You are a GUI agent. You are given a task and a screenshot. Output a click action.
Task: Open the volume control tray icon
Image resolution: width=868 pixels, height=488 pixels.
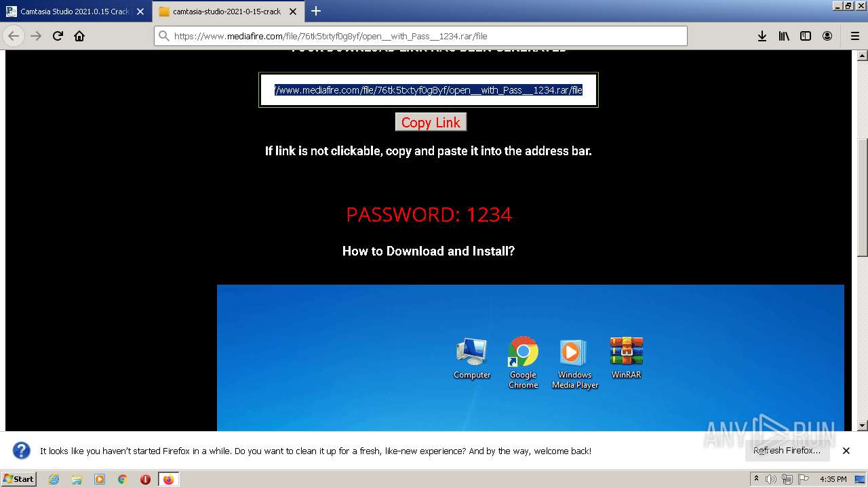pos(770,479)
